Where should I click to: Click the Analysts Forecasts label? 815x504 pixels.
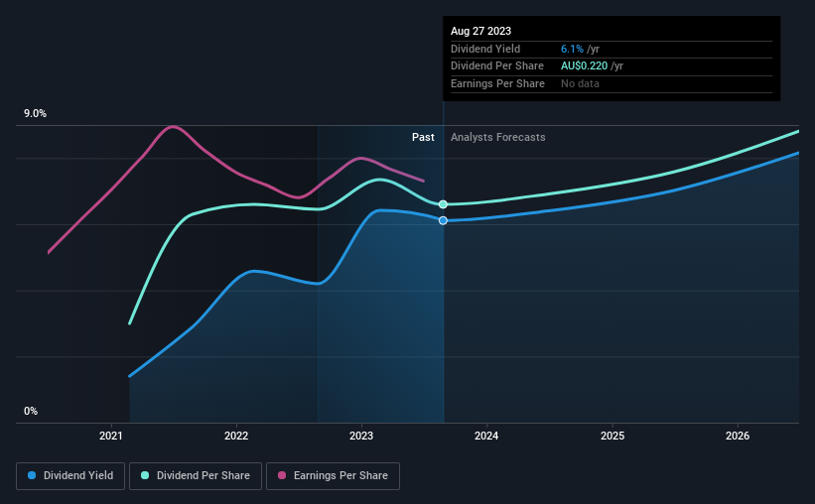[x=498, y=137]
